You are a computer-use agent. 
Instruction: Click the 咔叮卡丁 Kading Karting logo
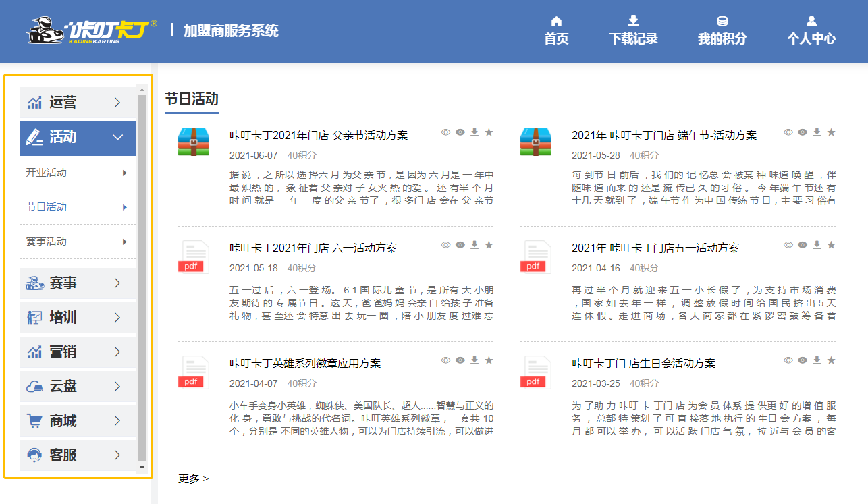coord(92,31)
